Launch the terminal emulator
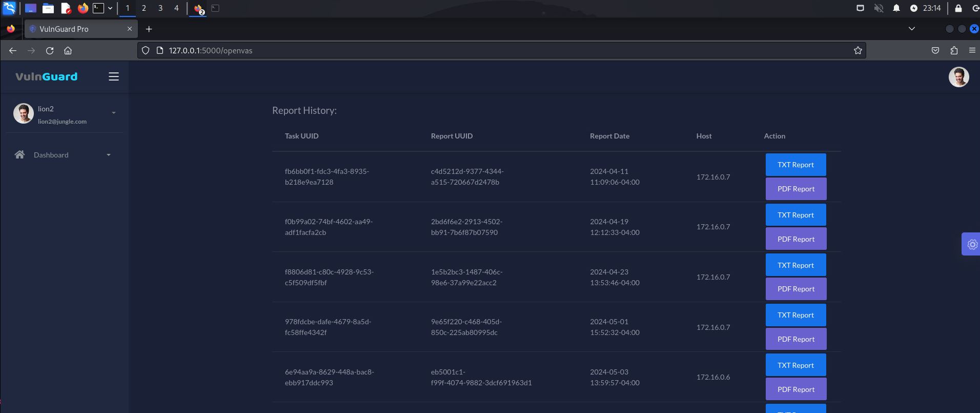Screen dimensions: 980x413 pos(98,8)
